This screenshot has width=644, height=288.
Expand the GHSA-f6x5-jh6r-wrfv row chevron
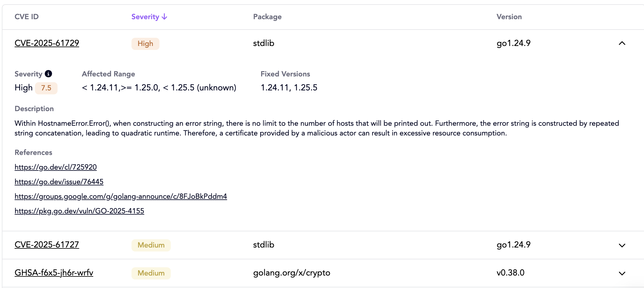point(622,273)
